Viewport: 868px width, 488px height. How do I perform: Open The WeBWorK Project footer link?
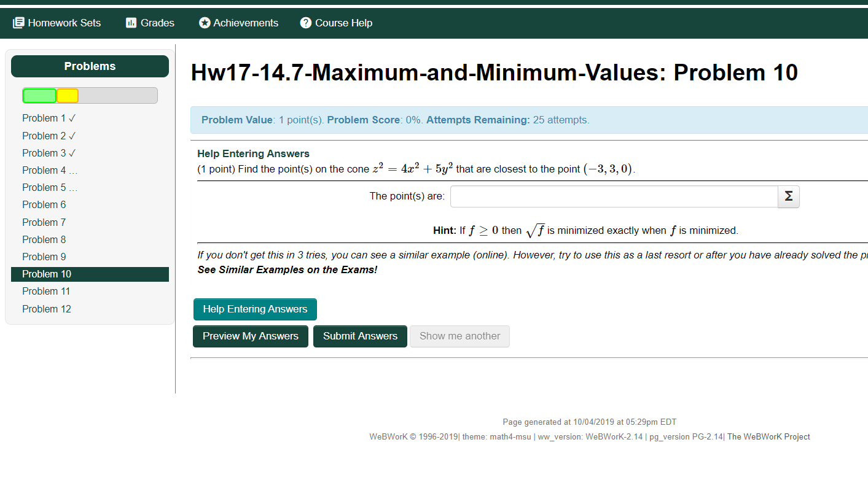(x=768, y=437)
